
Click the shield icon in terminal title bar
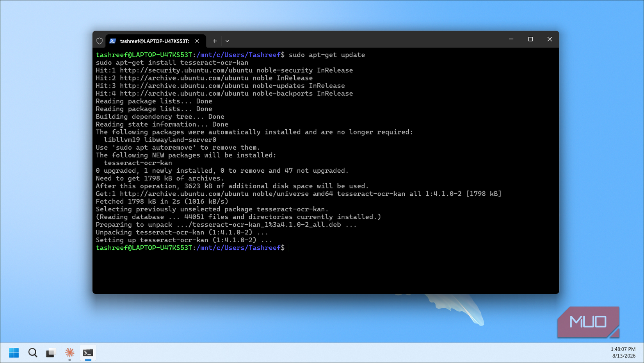pos(100,41)
